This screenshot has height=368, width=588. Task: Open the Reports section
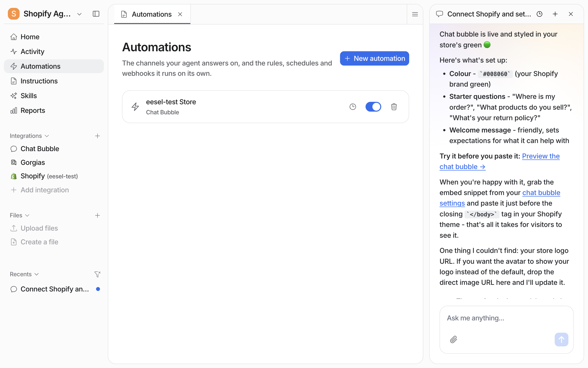(x=54, y=110)
